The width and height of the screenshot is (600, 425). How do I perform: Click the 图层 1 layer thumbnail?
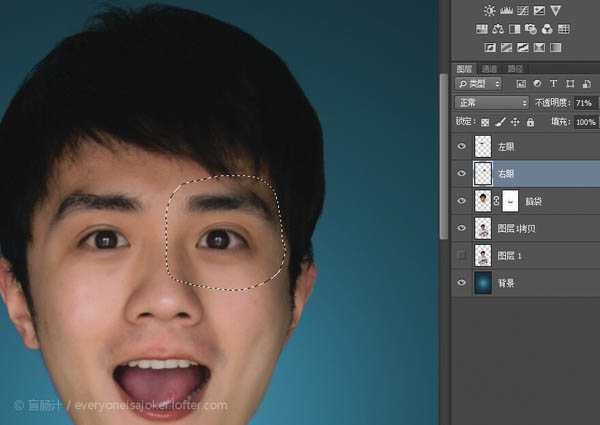[483, 255]
